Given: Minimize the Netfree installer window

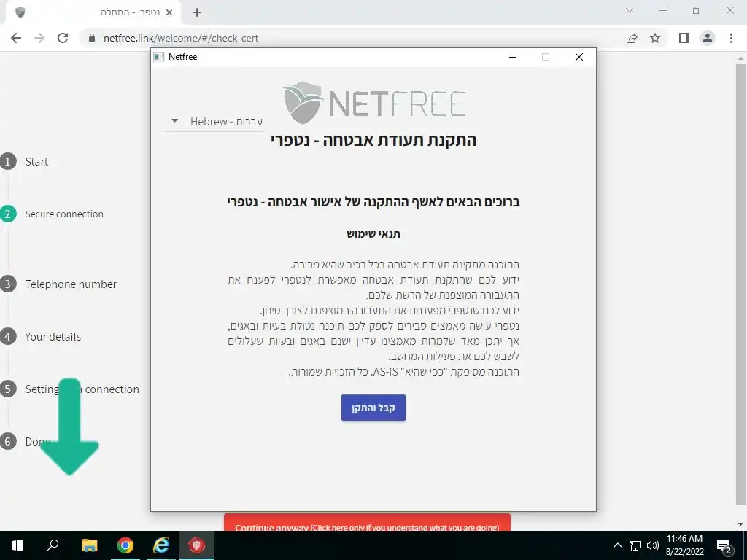Looking at the screenshot, I should [x=513, y=57].
